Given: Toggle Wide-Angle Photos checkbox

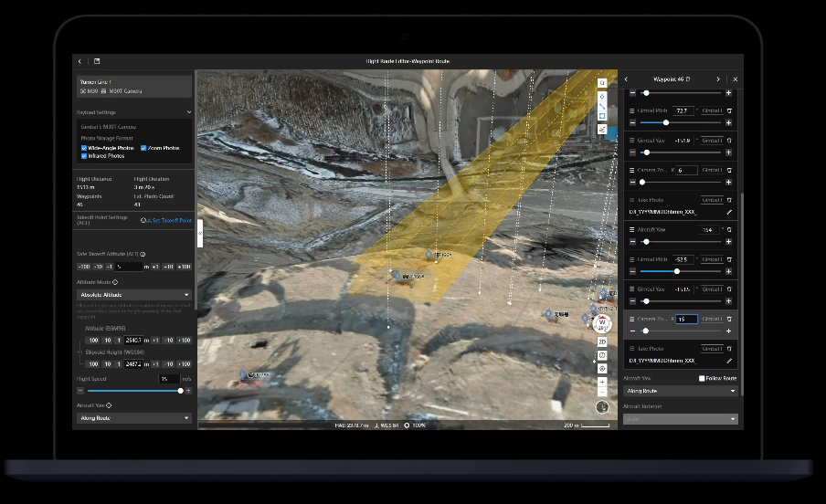Looking at the screenshot, I should 84,148.
